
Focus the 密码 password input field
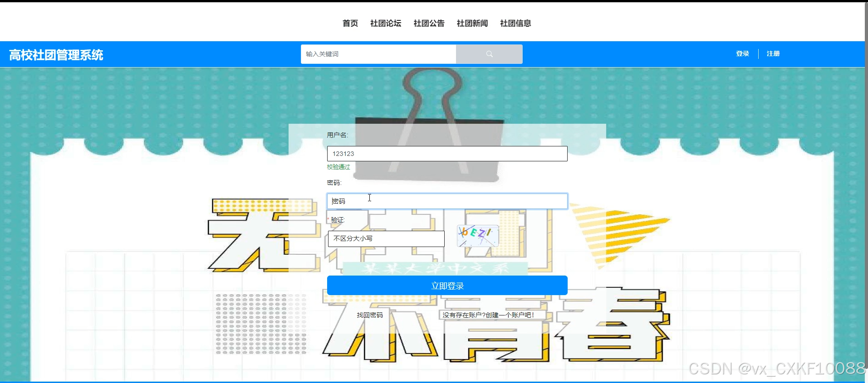(447, 201)
